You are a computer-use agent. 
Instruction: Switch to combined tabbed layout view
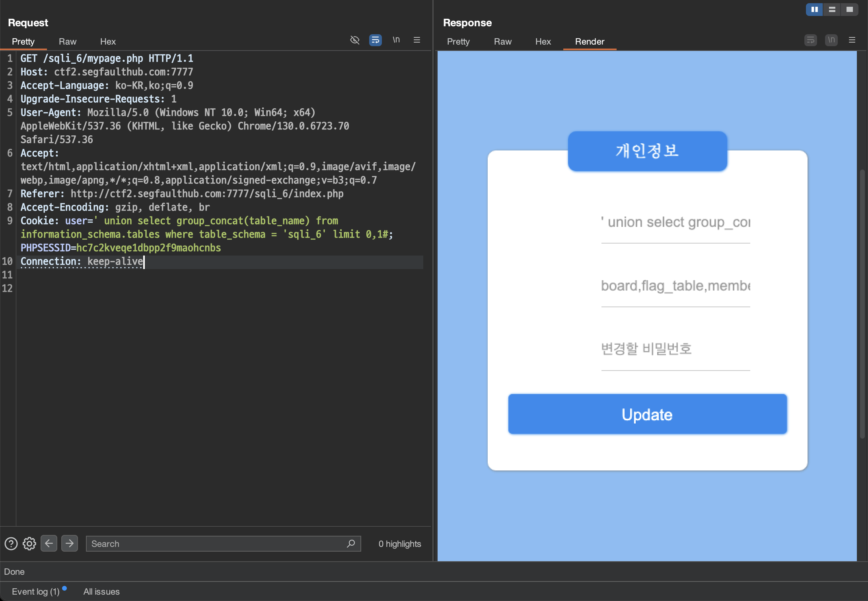(849, 10)
